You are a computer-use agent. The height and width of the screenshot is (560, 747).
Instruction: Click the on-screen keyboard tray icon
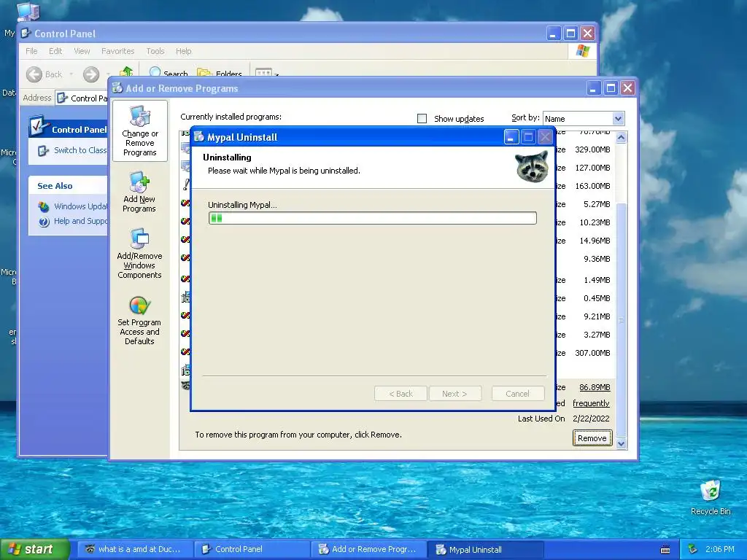click(665, 550)
